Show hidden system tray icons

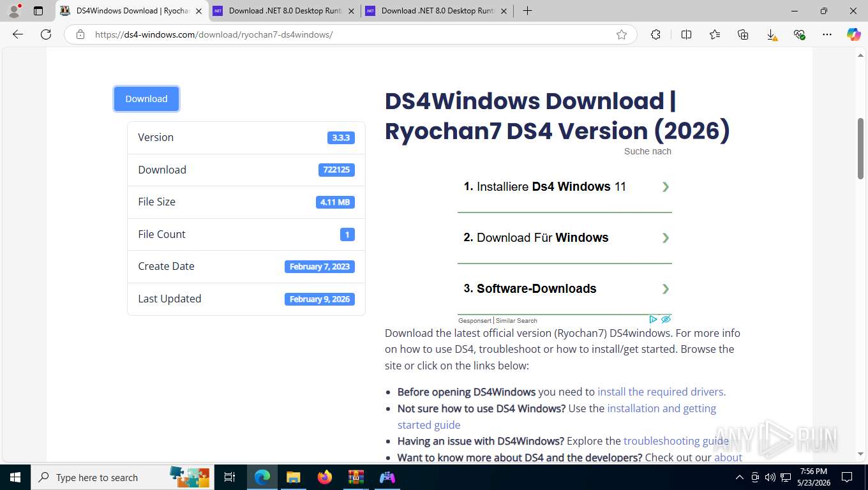tap(740, 477)
